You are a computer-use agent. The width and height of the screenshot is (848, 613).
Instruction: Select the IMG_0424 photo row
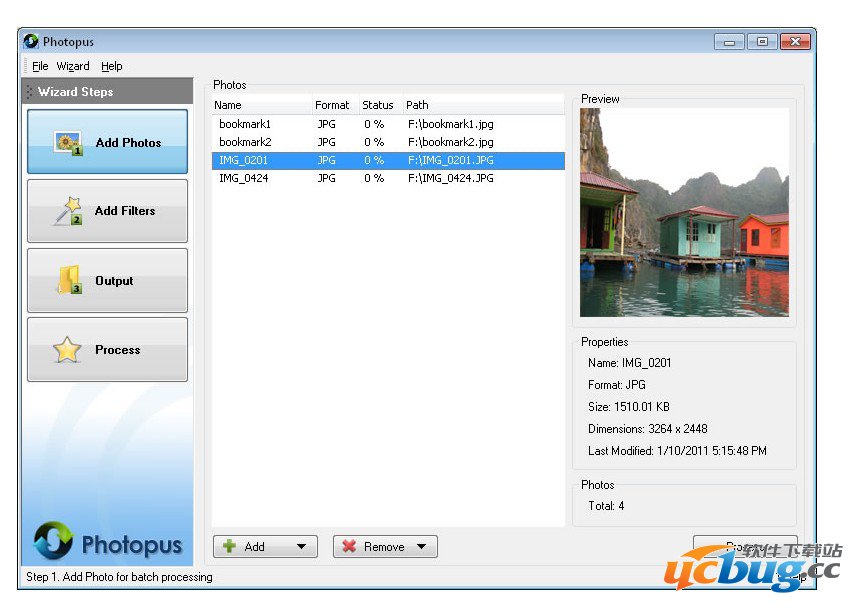coord(243,178)
